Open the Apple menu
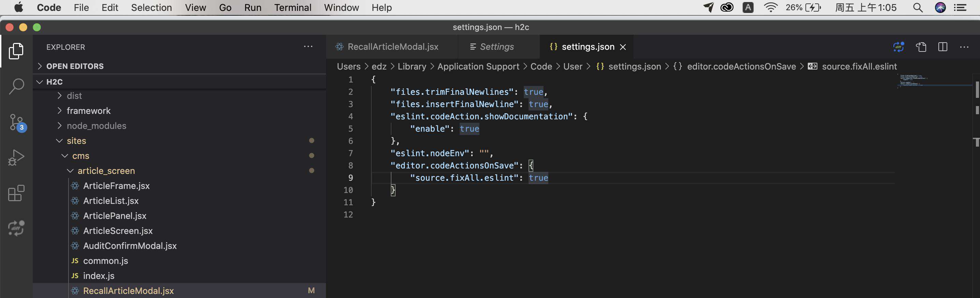The image size is (980, 298). (18, 7)
